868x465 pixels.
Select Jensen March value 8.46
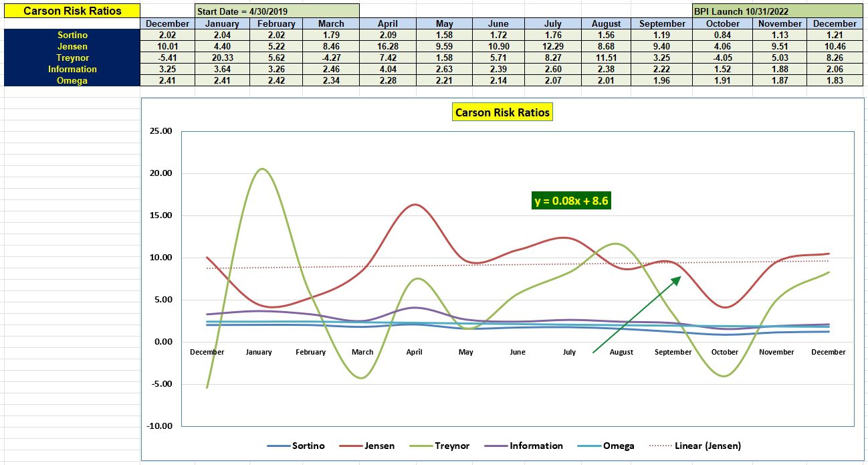(332, 46)
